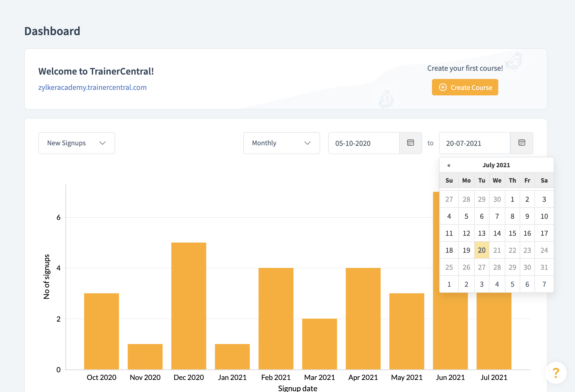
Task: Select July 11 in the calendar
Action: (x=449, y=233)
